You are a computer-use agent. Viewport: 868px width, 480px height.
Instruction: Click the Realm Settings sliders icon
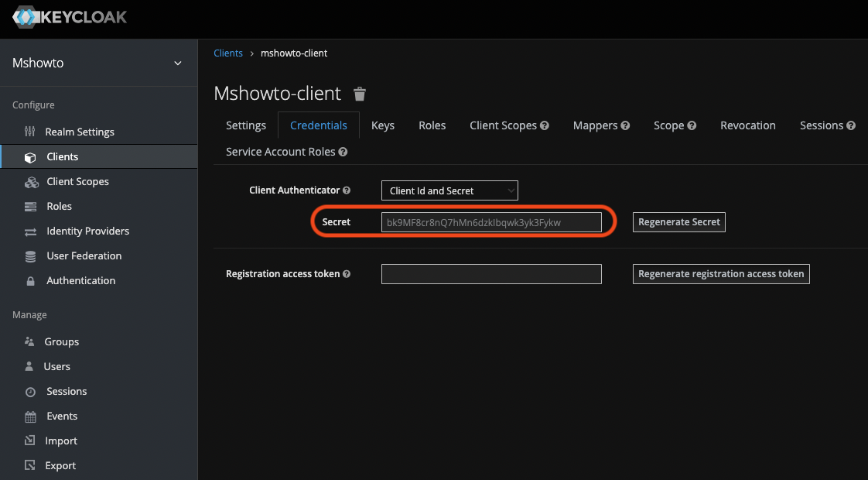click(30, 132)
